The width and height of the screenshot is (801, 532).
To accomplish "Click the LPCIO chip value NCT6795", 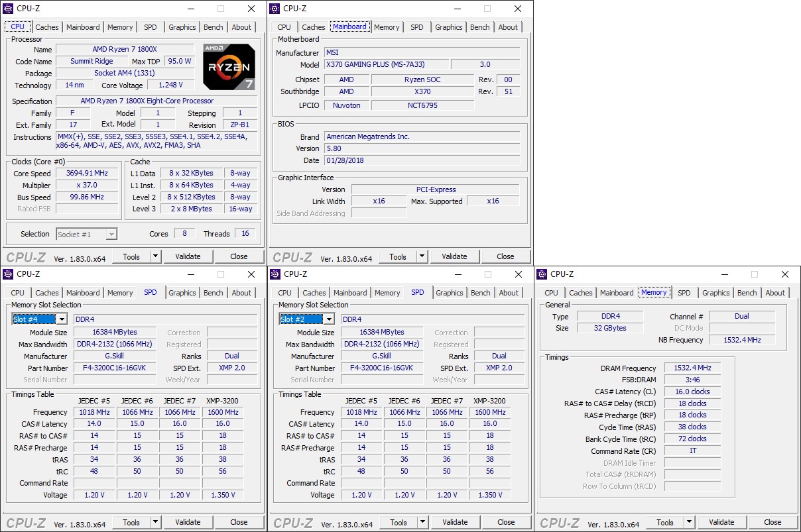I will tap(422, 105).
